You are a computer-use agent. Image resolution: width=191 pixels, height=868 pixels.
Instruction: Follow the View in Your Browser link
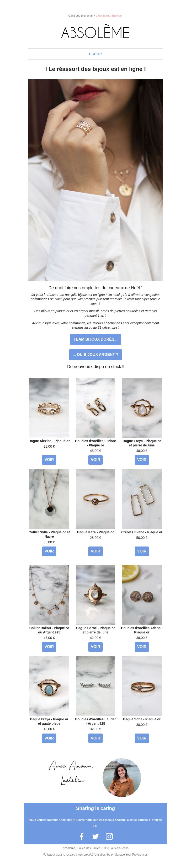click(109, 16)
